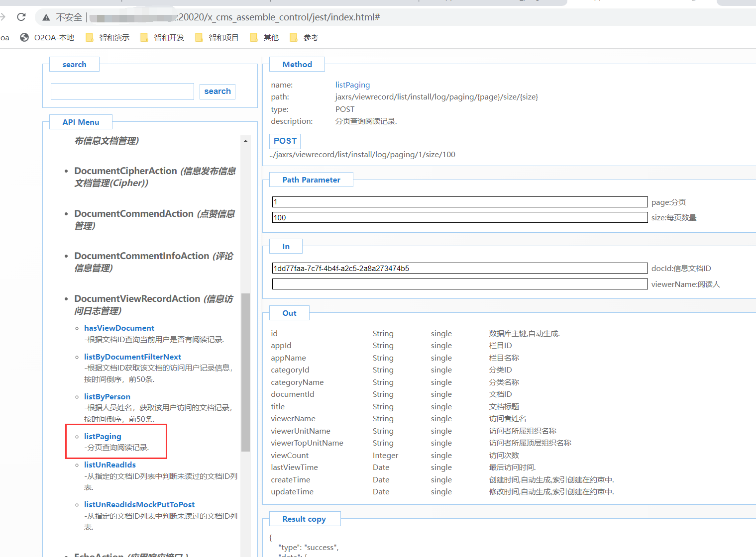Open the listByDocumentFilterNext API link
This screenshot has height=557, width=756.
132,357
